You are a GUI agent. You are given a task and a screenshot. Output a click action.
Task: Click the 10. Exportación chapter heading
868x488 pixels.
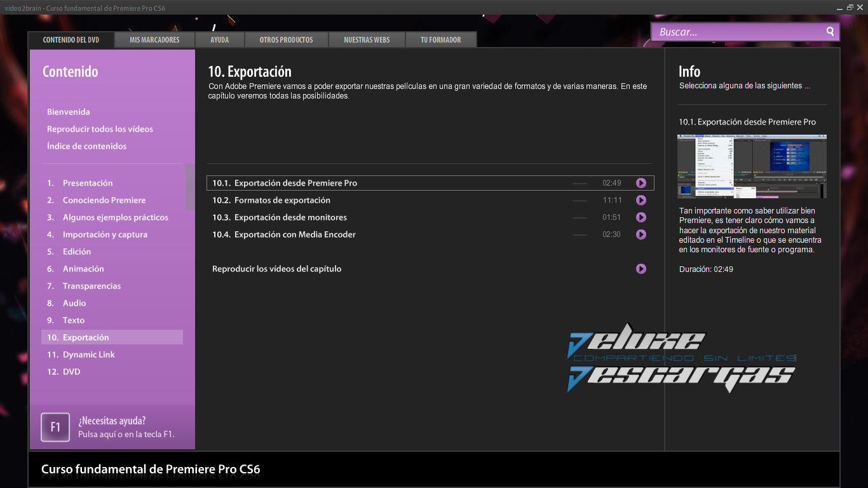[250, 72]
